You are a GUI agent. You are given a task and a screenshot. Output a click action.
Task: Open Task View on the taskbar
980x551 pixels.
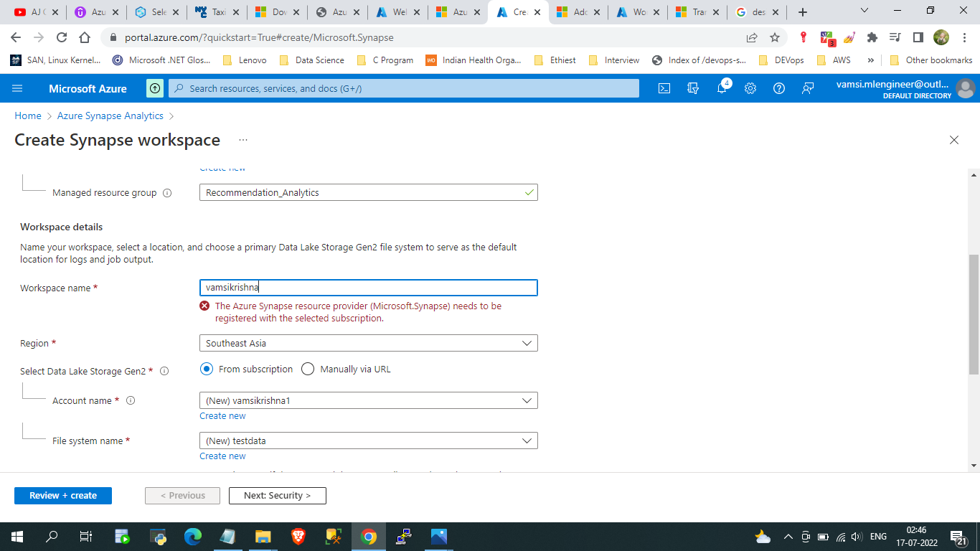(85, 536)
